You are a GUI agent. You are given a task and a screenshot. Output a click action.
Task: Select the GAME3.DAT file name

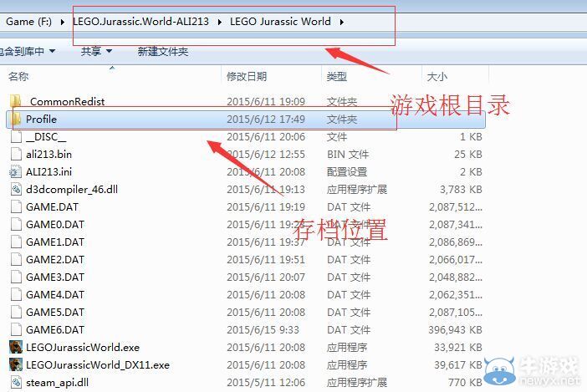tap(55, 277)
